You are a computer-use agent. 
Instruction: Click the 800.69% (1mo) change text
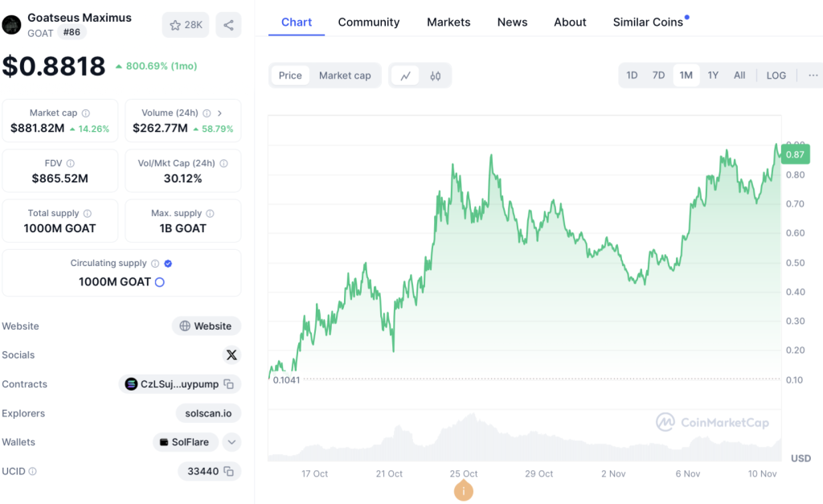162,66
